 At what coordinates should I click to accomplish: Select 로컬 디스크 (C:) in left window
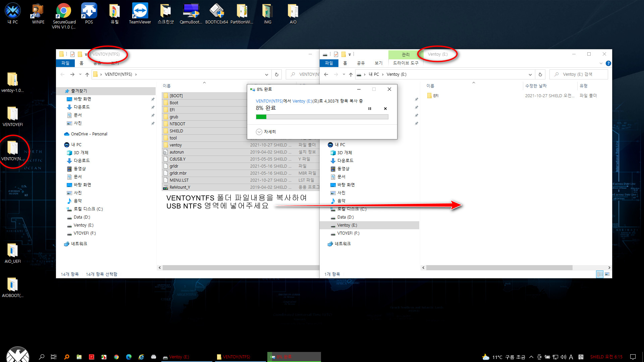click(88, 209)
